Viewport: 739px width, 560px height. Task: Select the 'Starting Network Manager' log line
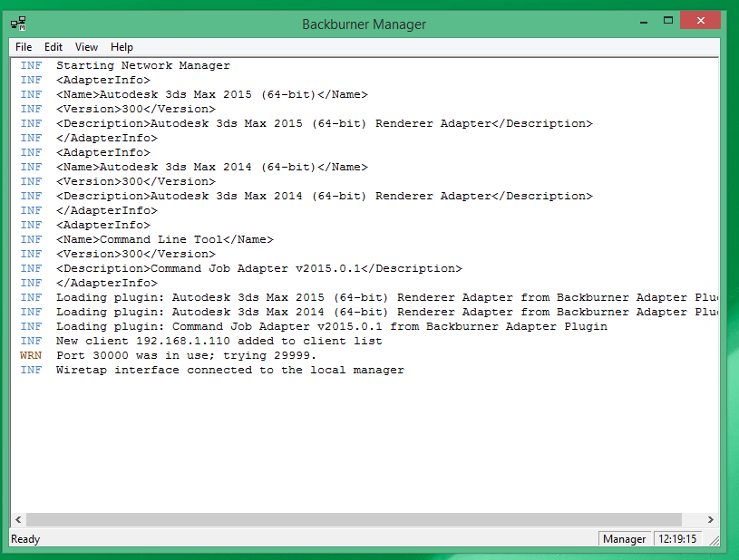tap(143, 65)
